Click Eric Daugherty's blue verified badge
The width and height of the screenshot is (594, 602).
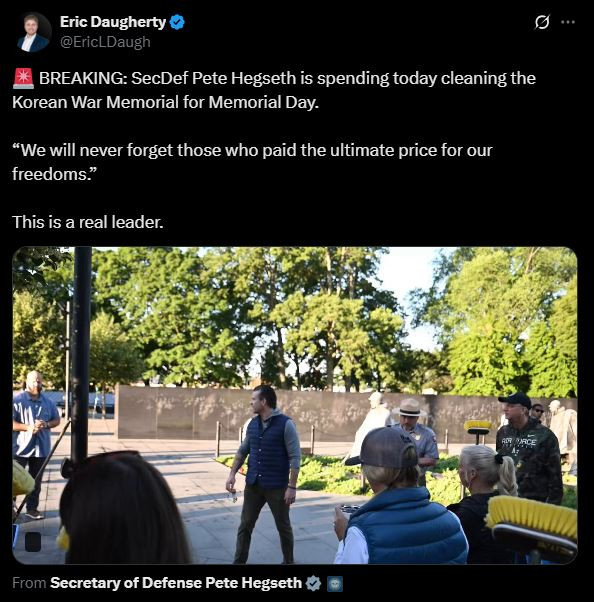pyautogui.click(x=177, y=22)
